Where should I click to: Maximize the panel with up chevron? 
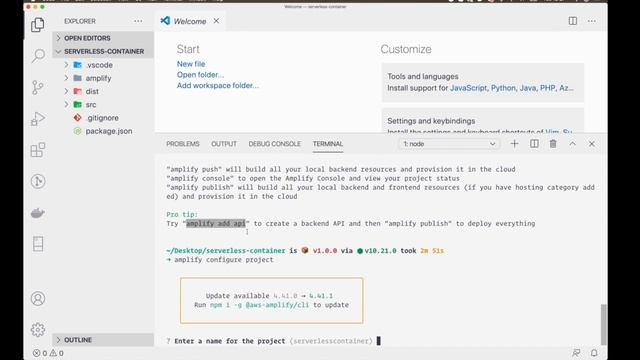[x=572, y=144]
